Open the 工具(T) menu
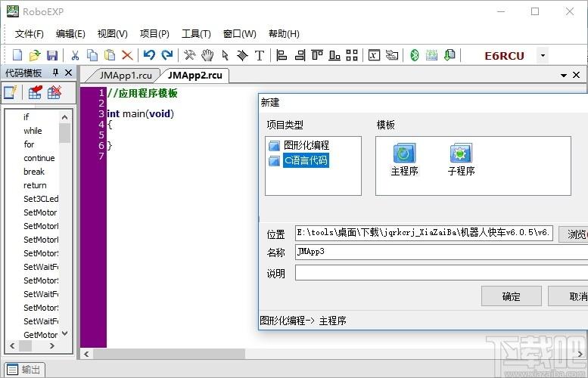The width and height of the screenshot is (588, 378). (196, 34)
